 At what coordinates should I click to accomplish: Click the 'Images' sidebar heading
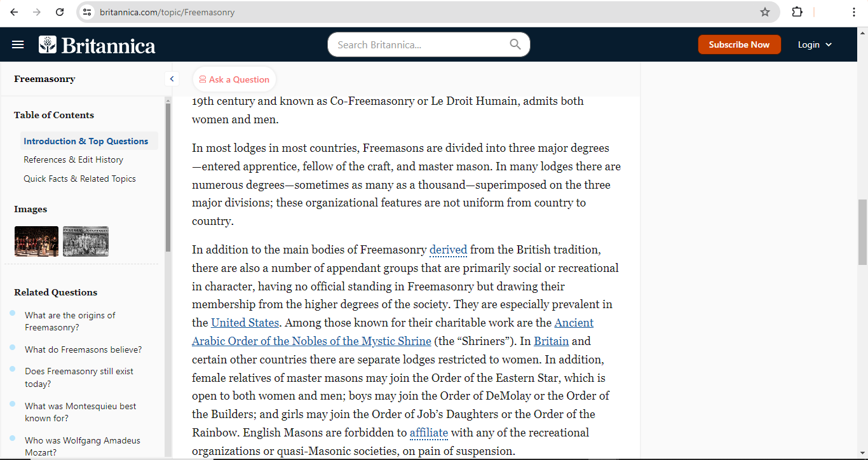[x=31, y=209]
